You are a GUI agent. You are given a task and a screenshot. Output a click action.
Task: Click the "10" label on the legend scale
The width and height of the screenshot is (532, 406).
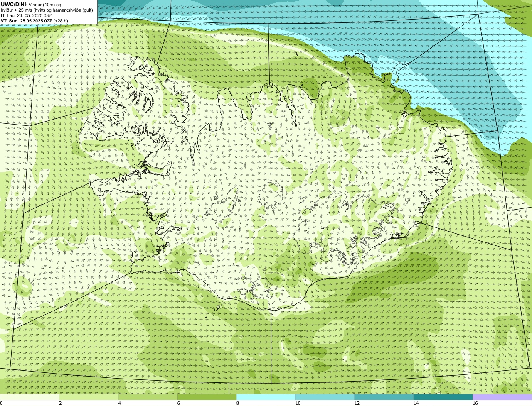(x=298, y=403)
